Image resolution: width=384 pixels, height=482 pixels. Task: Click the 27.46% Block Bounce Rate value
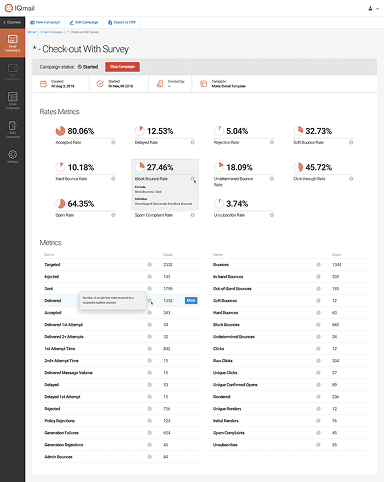(x=160, y=167)
